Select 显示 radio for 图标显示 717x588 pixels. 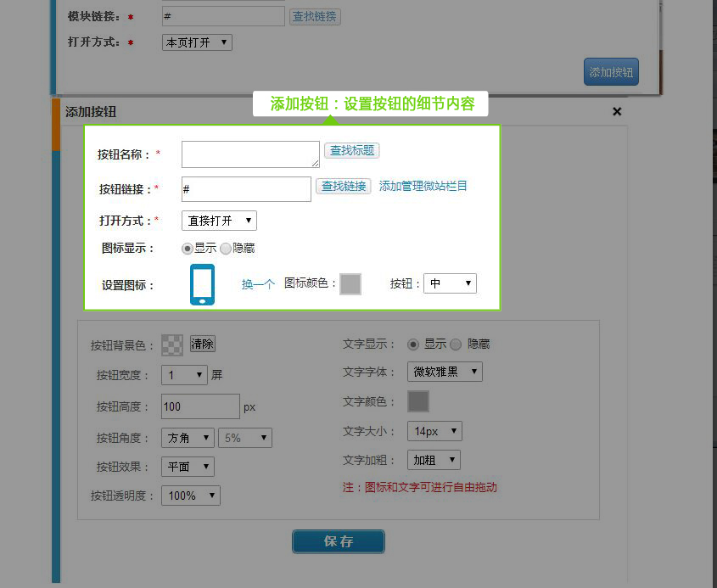[188, 249]
